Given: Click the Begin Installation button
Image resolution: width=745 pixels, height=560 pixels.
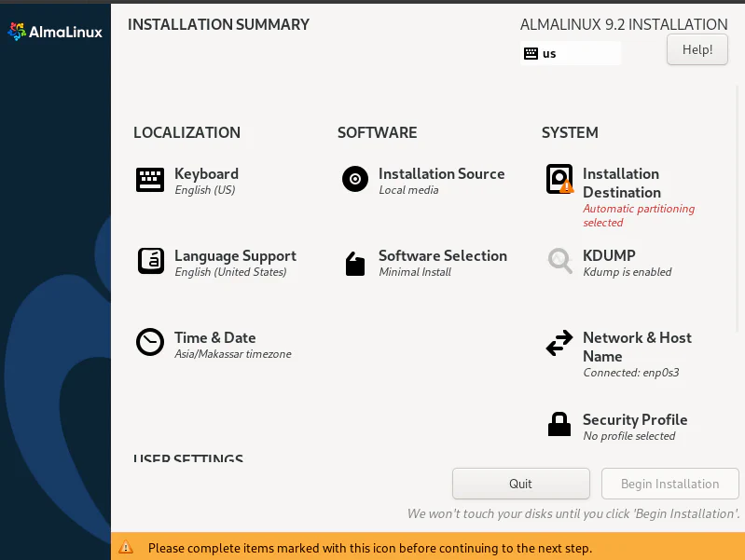Looking at the screenshot, I should [669, 484].
